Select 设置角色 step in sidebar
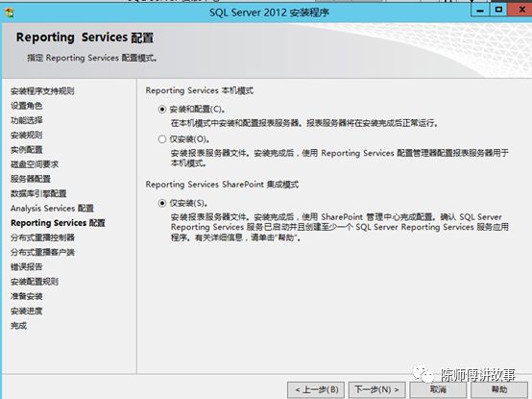532x399 pixels. coord(27,106)
